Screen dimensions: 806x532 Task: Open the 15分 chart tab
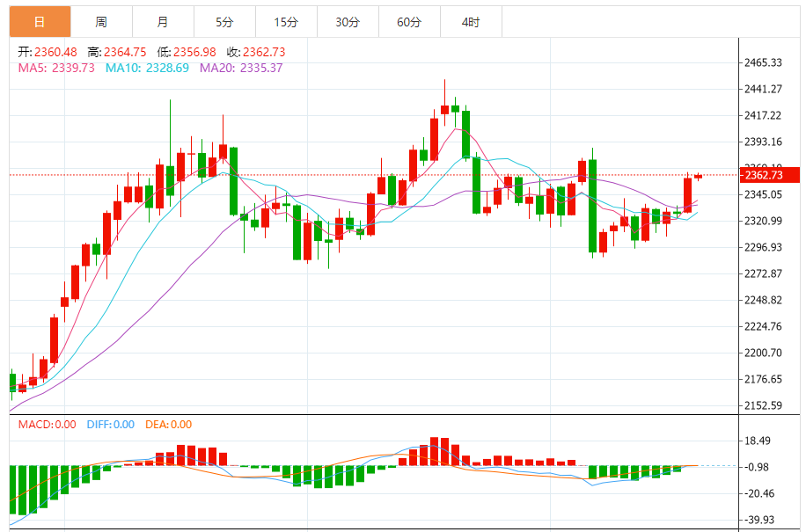(x=286, y=22)
